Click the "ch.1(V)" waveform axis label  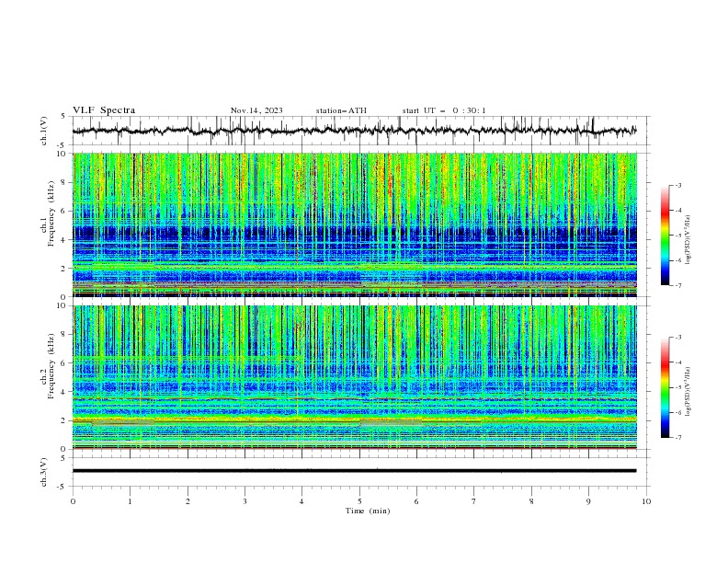[44, 131]
